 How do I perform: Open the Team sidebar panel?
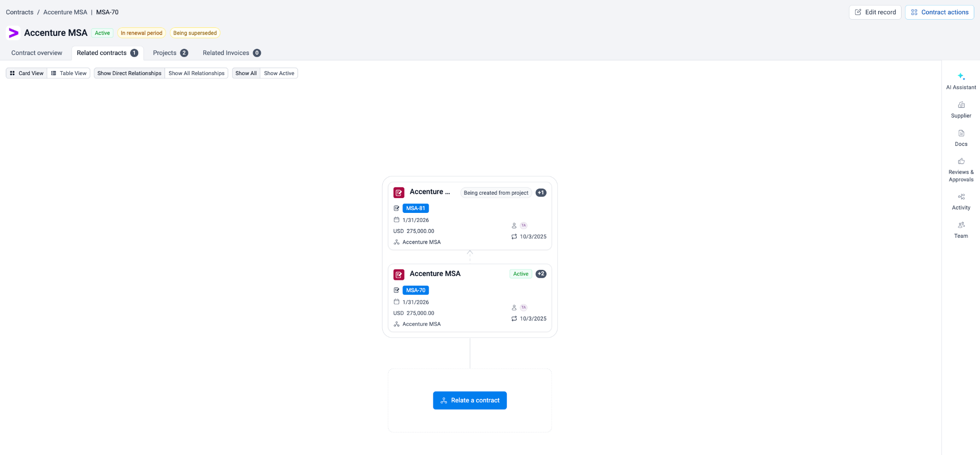click(961, 230)
